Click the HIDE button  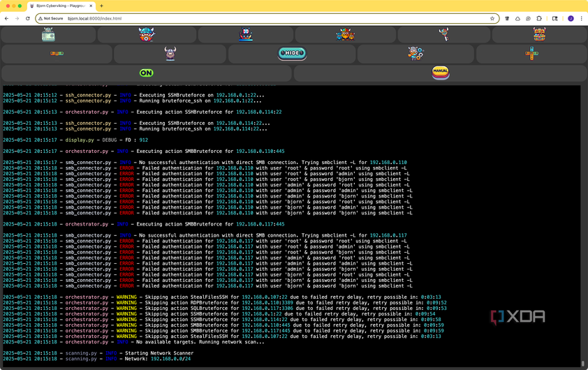coord(292,53)
